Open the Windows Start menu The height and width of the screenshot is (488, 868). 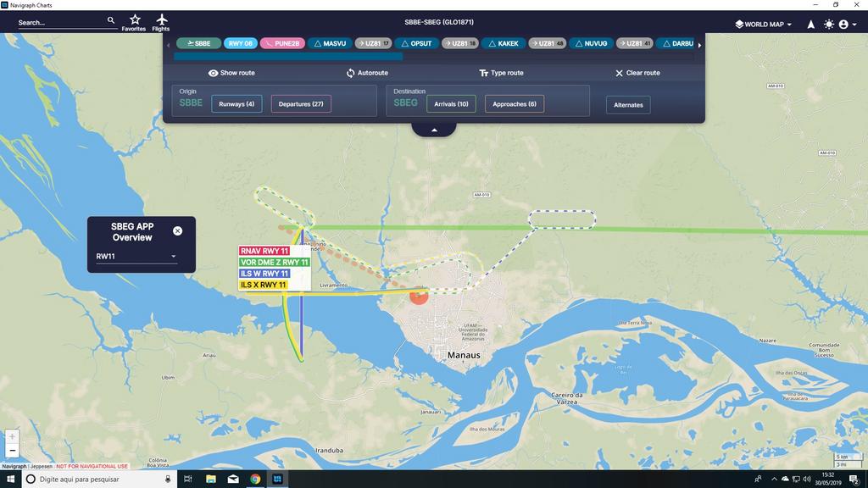(x=10, y=480)
